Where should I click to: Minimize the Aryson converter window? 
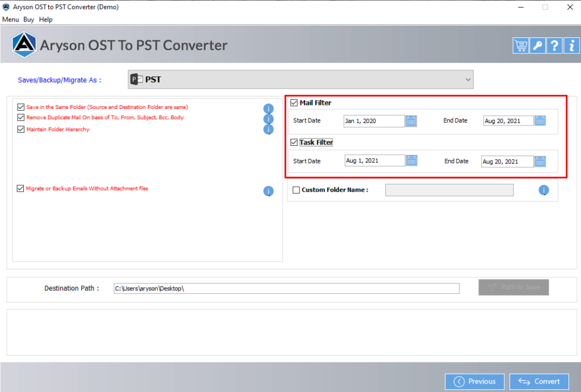pyautogui.click(x=521, y=7)
